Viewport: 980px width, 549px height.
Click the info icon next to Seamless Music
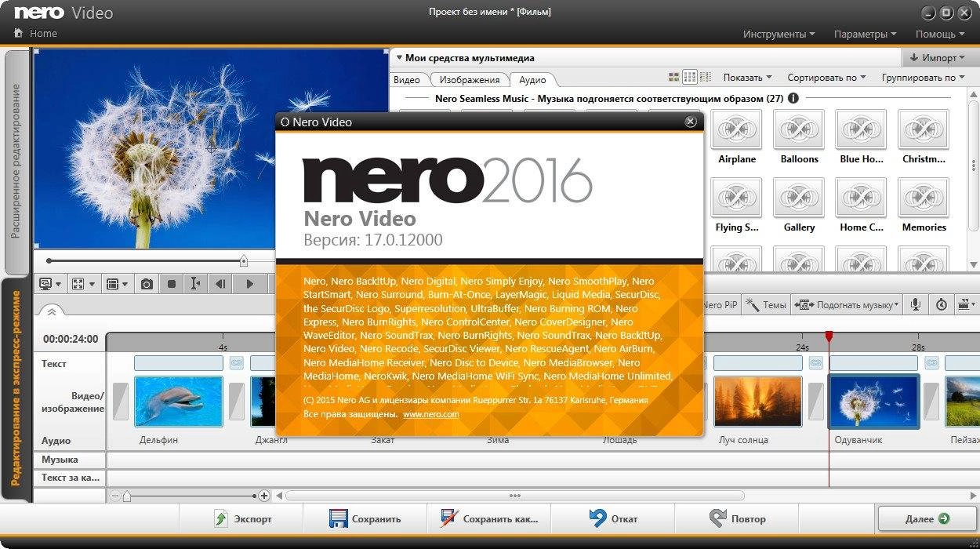tap(793, 98)
